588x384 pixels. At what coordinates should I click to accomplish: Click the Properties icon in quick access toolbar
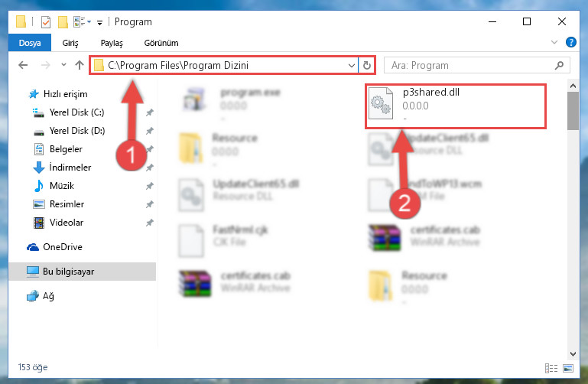tap(46, 21)
